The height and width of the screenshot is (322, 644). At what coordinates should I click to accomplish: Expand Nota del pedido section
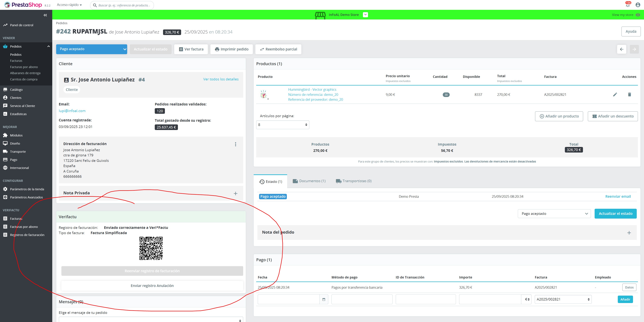(629, 233)
